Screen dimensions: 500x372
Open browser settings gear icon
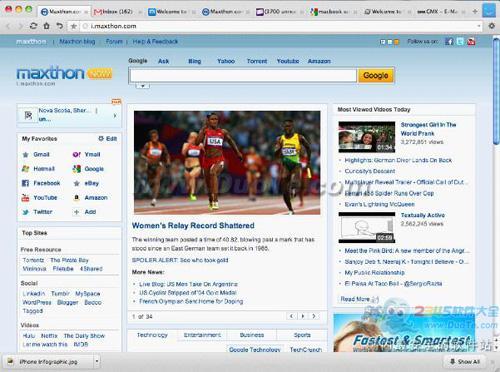pyautogui.click(x=491, y=26)
